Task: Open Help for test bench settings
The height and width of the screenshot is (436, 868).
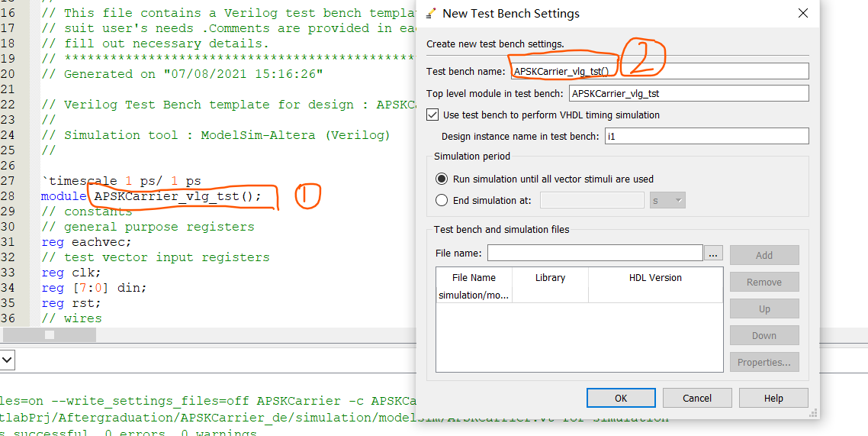Action: coord(773,398)
